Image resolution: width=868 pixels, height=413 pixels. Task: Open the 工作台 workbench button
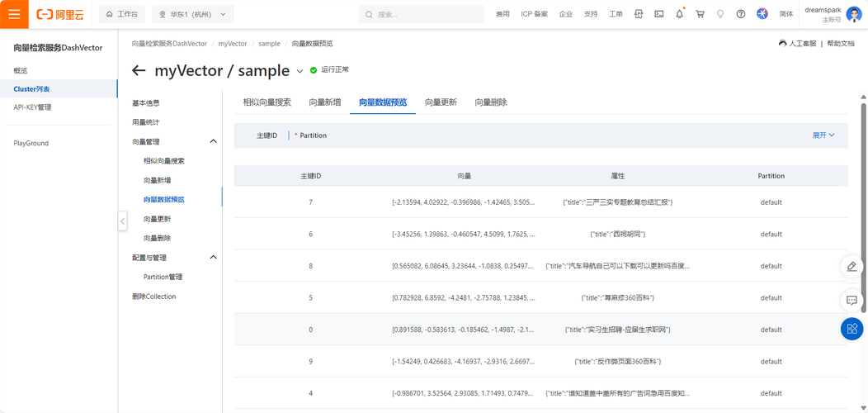tap(122, 14)
